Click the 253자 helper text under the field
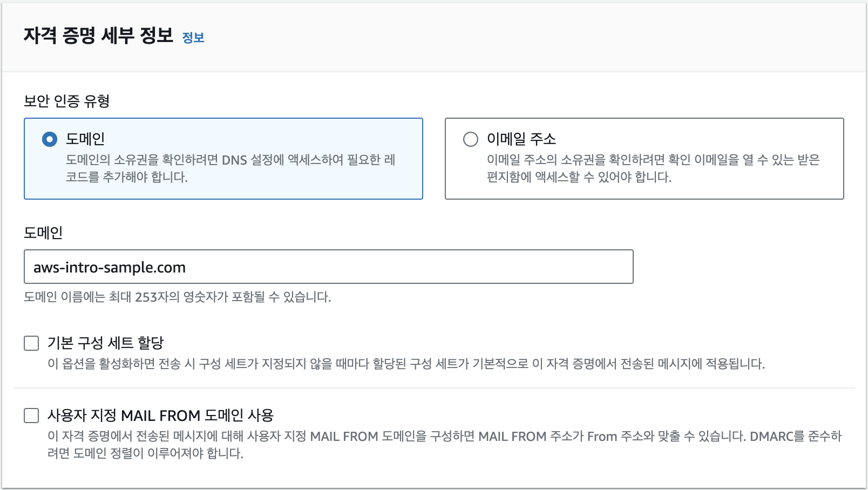 point(177,297)
